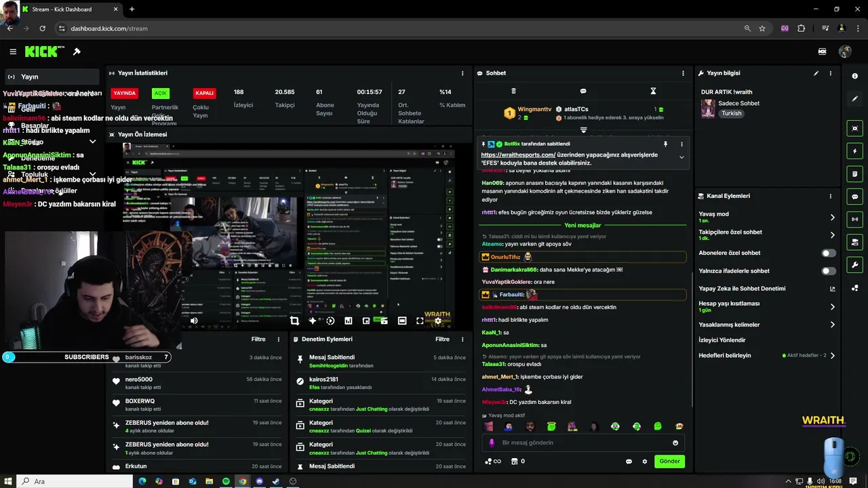Open Yayın İstatistikleri panel options menu
Screen dimensions: 868x488
click(462, 73)
